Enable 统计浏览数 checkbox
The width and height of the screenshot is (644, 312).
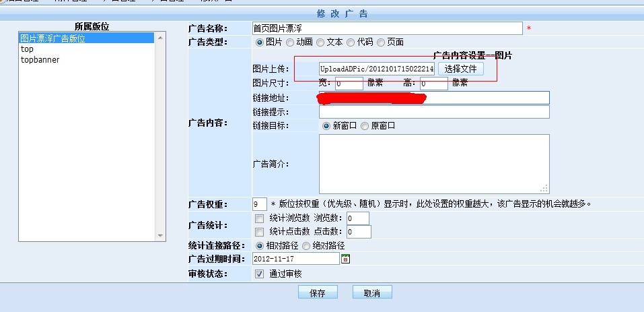coord(260,218)
